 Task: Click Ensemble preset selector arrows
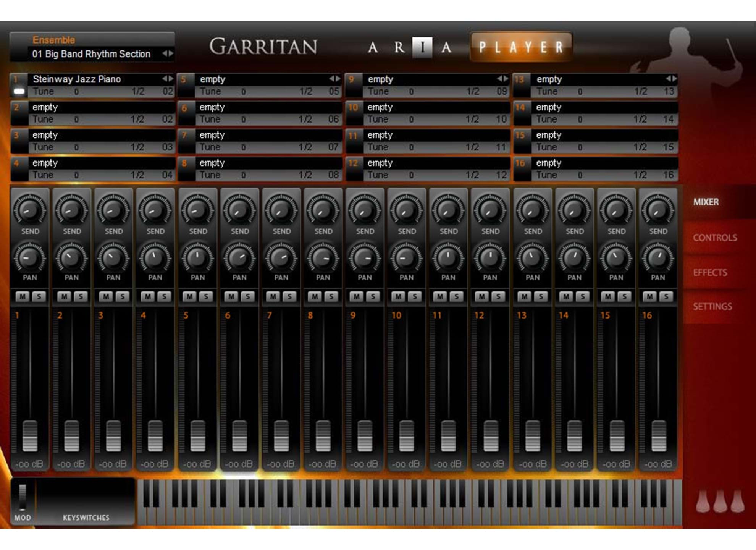[168, 53]
